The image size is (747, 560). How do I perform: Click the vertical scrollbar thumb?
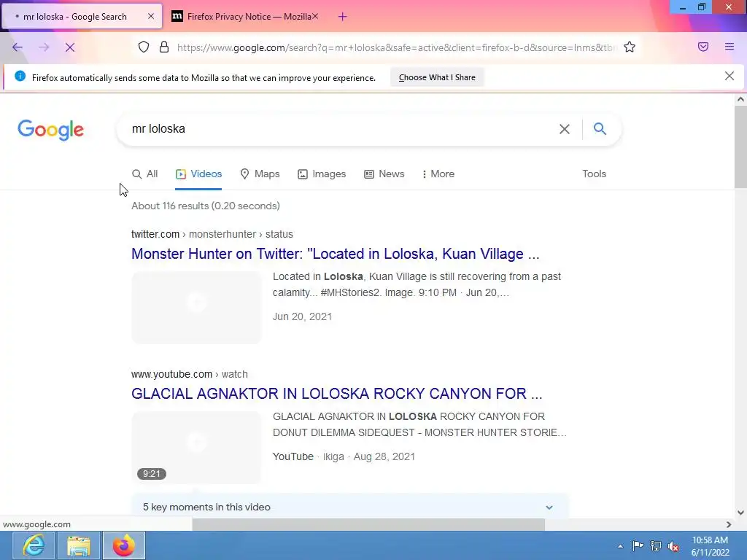click(x=740, y=147)
